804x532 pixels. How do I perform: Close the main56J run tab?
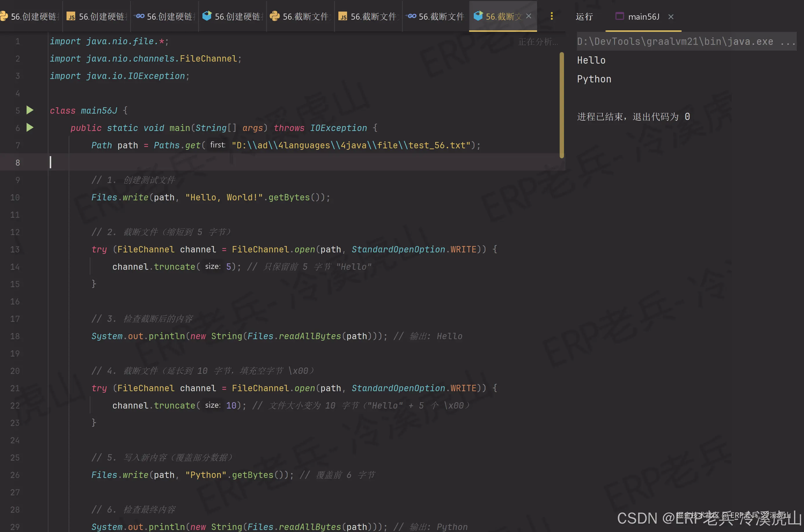(671, 17)
